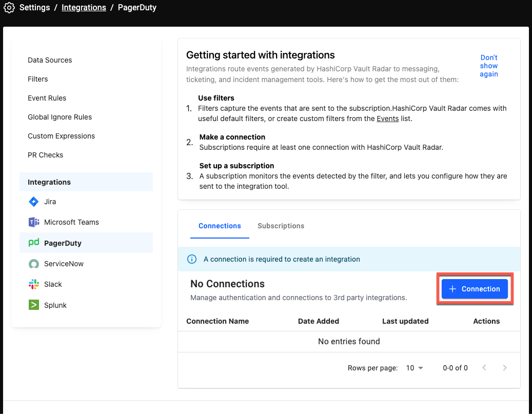
Task: Select the PagerDuty icon in the sidebar
Action: click(34, 243)
